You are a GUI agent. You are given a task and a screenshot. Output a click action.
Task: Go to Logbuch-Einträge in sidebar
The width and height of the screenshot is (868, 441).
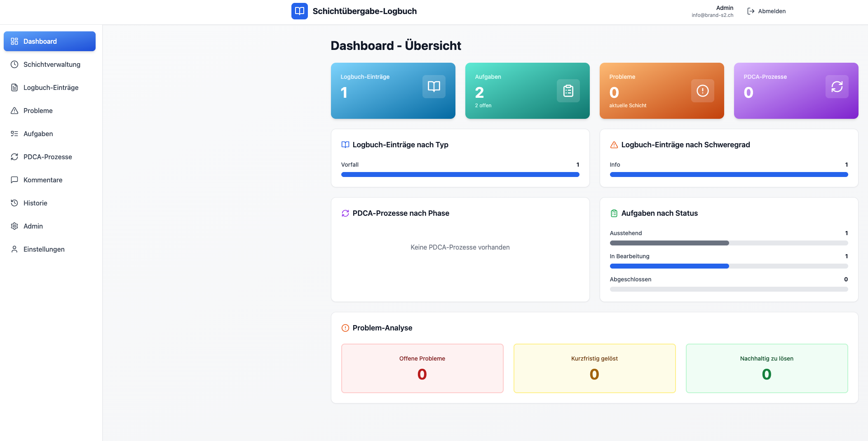(x=51, y=87)
